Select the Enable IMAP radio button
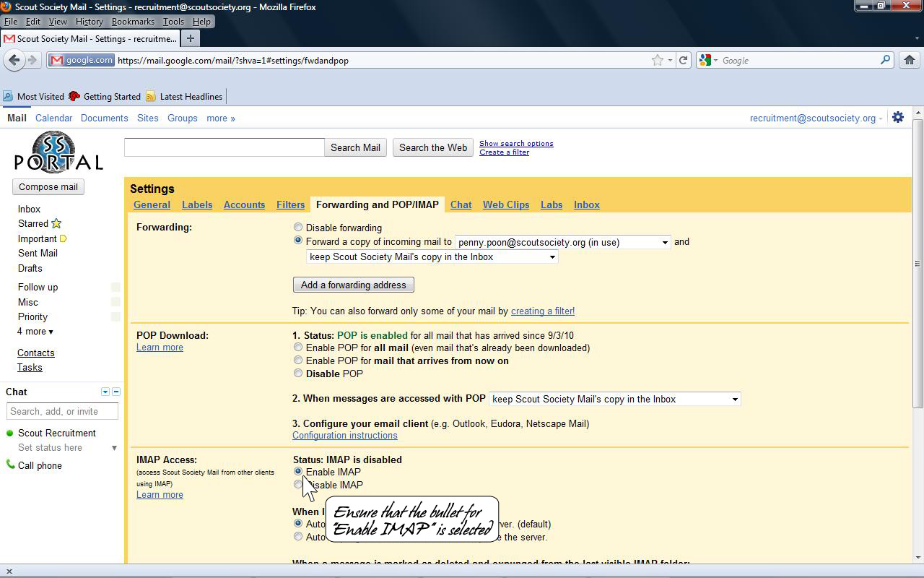This screenshot has width=924, height=578. (298, 471)
